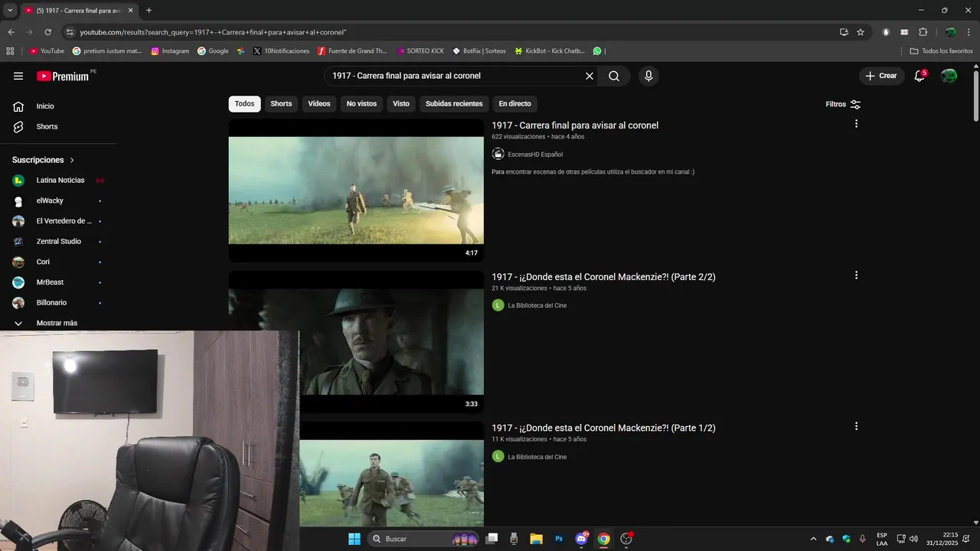Open EscenasHD Español channel avatar
The image size is (980, 551).
tap(498, 154)
